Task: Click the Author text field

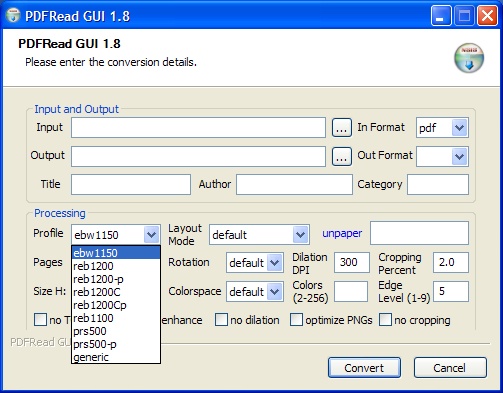Action: coord(294,184)
